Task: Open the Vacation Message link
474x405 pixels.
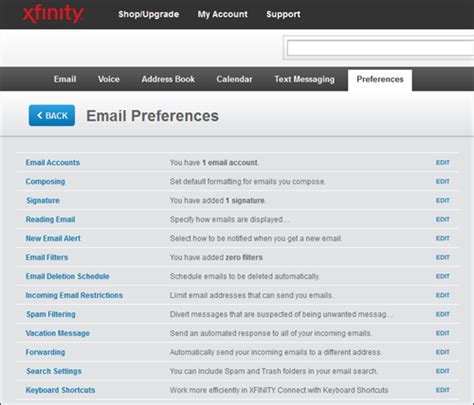Action: click(x=58, y=333)
